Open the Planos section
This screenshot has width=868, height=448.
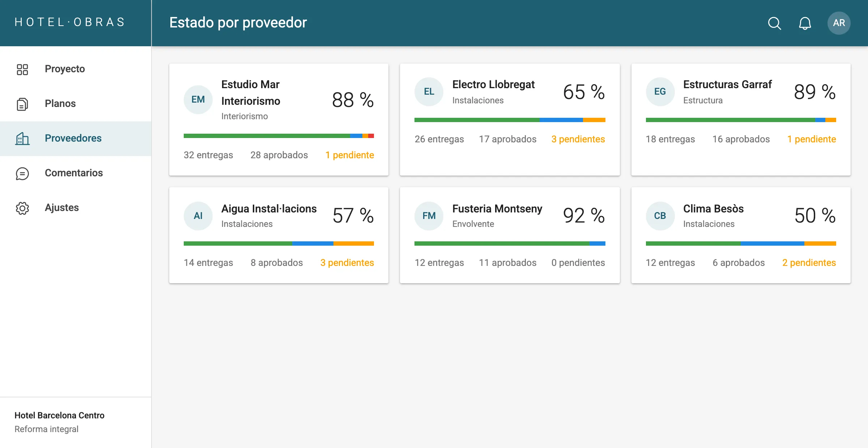click(x=76, y=104)
